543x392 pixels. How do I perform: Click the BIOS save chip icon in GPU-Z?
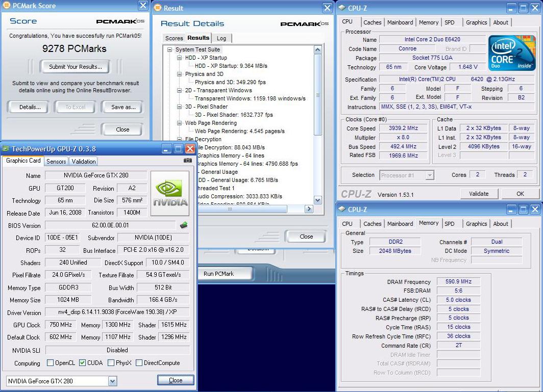click(184, 225)
